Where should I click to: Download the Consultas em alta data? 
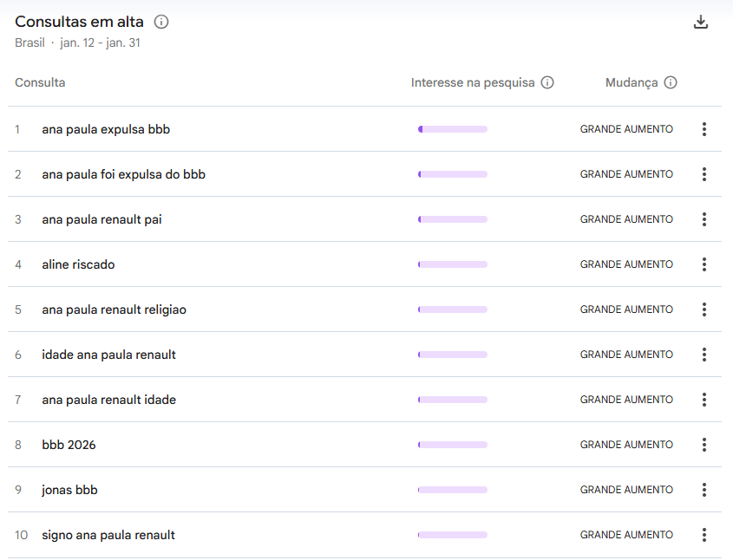coord(700,22)
